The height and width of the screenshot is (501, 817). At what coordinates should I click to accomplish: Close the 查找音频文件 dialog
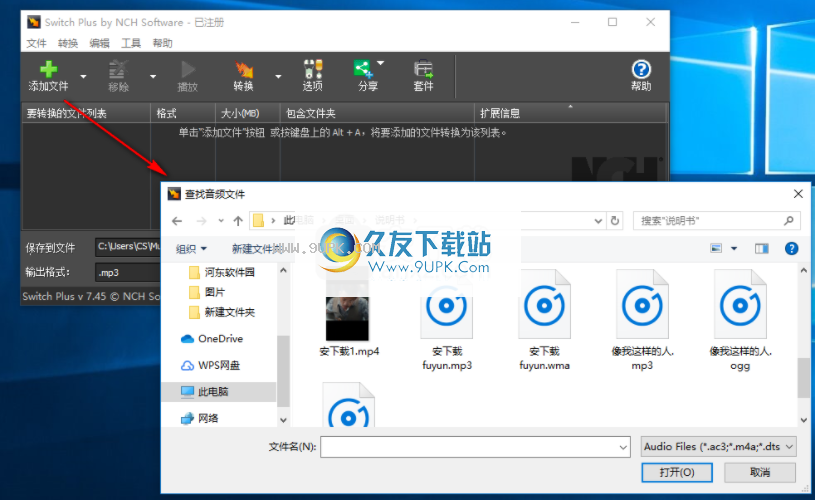coord(798,194)
